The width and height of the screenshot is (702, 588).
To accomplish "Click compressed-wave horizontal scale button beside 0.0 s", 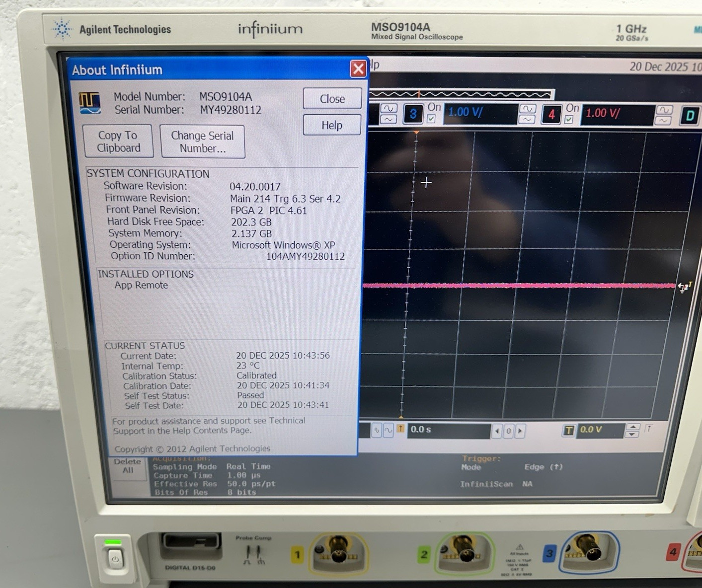I will click(377, 431).
